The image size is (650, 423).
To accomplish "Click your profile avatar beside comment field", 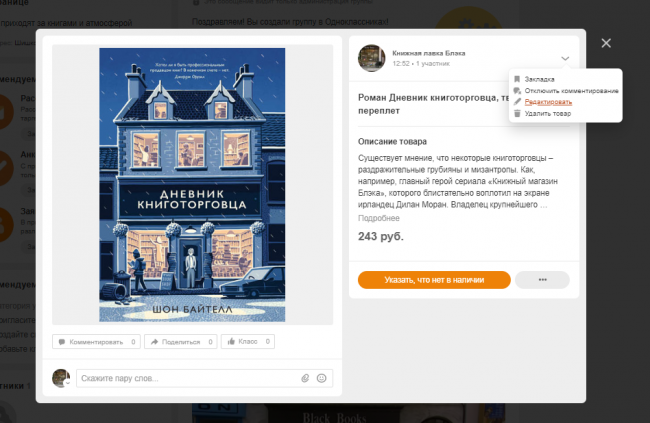I will coord(63,378).
